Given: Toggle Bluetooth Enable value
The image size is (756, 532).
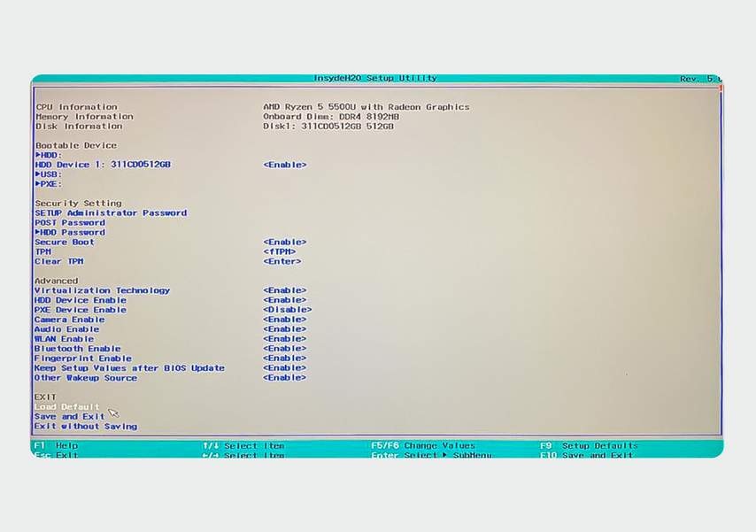Looking at the screenshot, I should [285, 348].
